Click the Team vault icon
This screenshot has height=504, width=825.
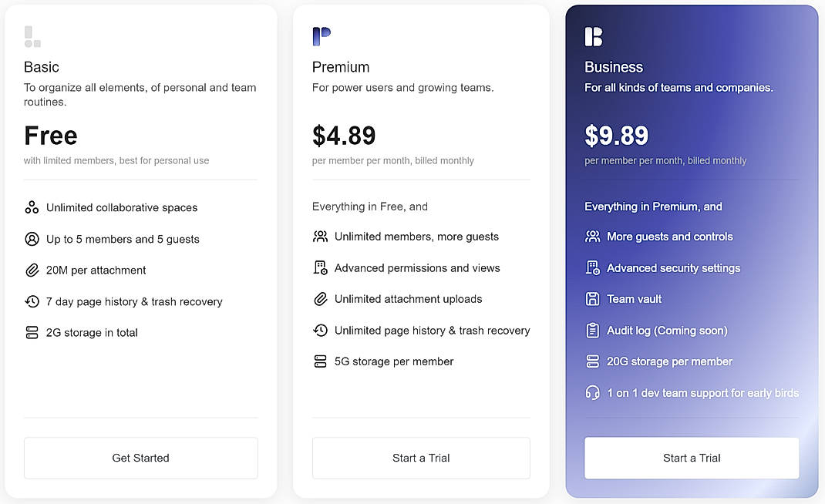point(592,299)
